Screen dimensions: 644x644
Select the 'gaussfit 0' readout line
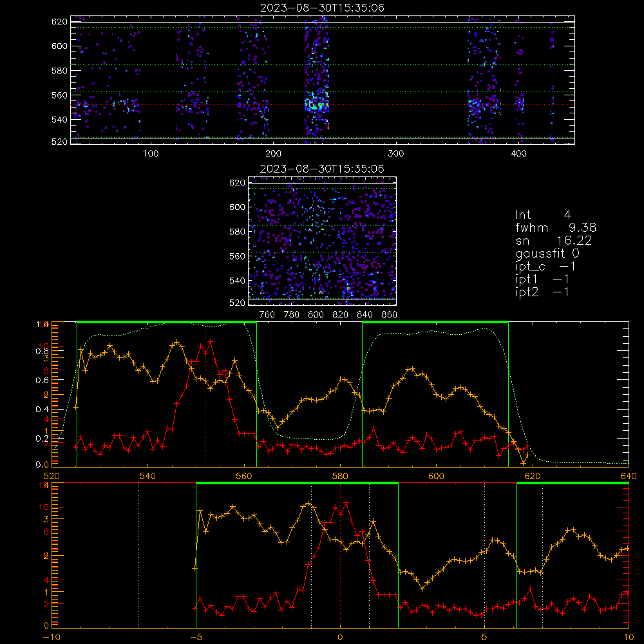[547, 253]
